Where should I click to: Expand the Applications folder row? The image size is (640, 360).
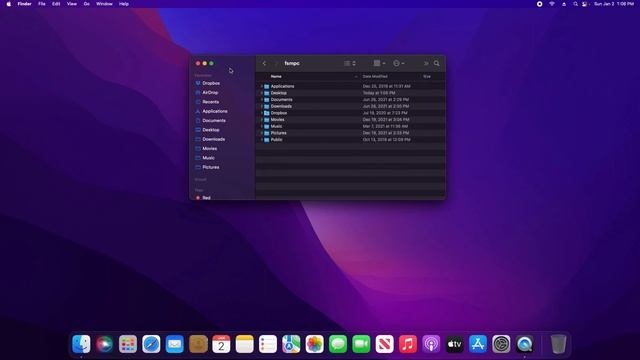coord(261,87)
